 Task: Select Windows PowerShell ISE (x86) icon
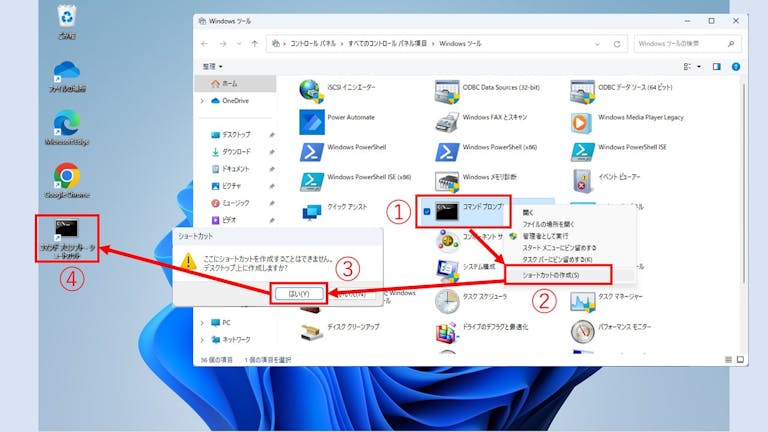pyautogui.click(x=312, y=182)
